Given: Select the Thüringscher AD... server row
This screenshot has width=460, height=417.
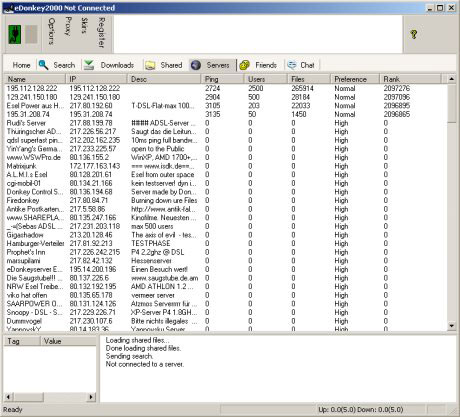Looking at the screenshot, I should (225, 132).
